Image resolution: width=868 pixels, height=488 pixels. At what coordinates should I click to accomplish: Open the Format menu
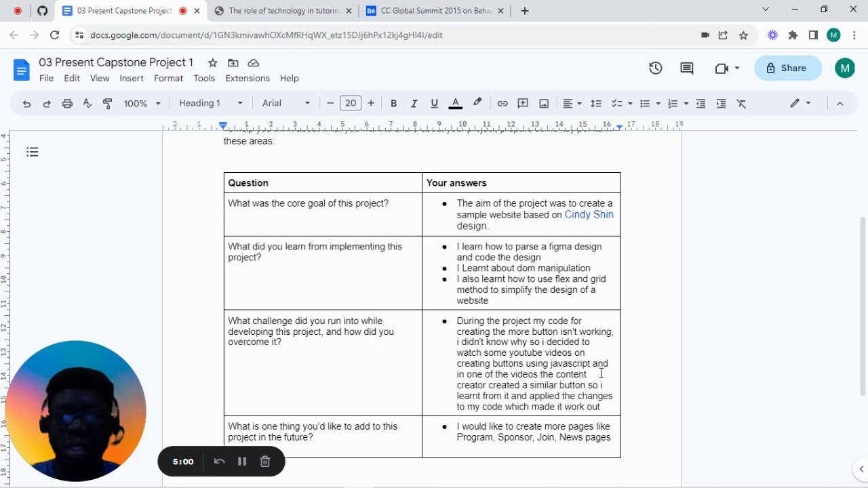168,79
